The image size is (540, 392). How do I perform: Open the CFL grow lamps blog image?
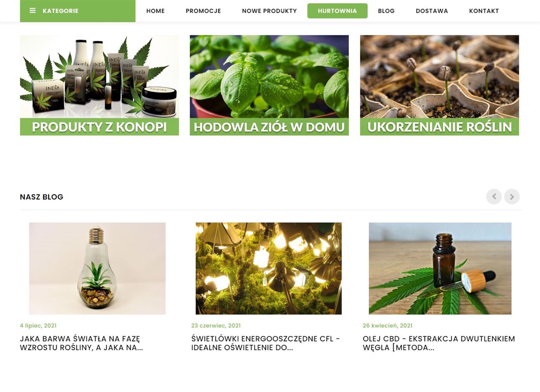coord(268,268)
